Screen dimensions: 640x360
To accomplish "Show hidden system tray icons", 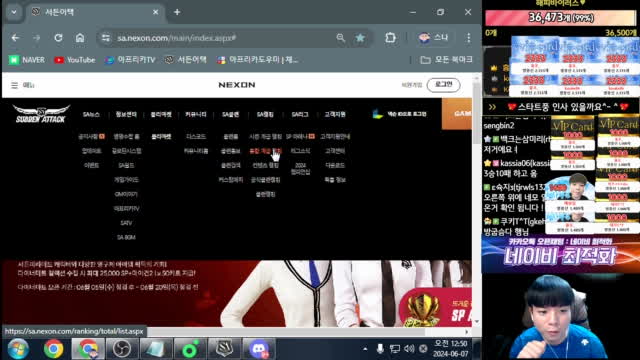I will click(x=365, y=349).
